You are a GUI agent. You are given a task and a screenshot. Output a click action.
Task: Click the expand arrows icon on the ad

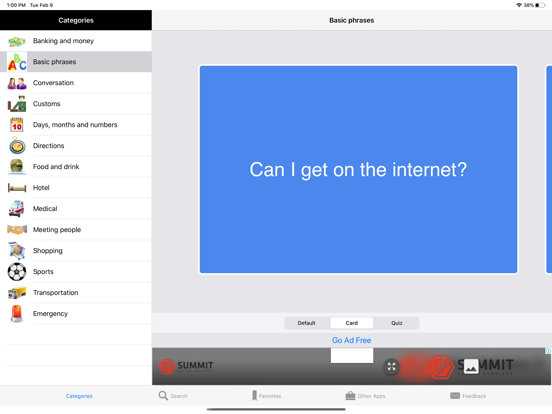pos(391,366)
